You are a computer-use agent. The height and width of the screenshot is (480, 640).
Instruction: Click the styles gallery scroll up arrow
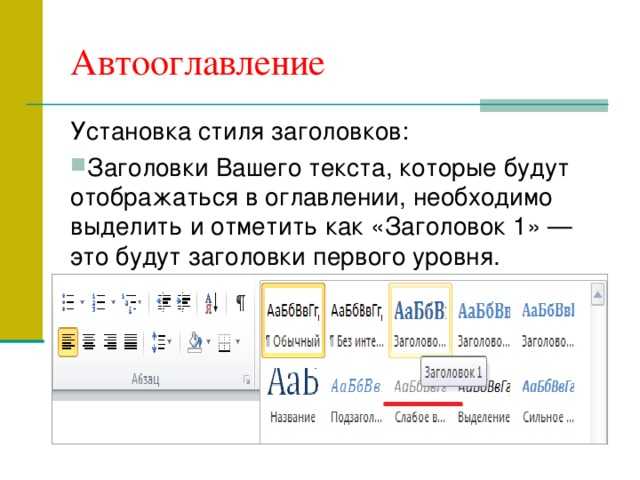[598, 294]
